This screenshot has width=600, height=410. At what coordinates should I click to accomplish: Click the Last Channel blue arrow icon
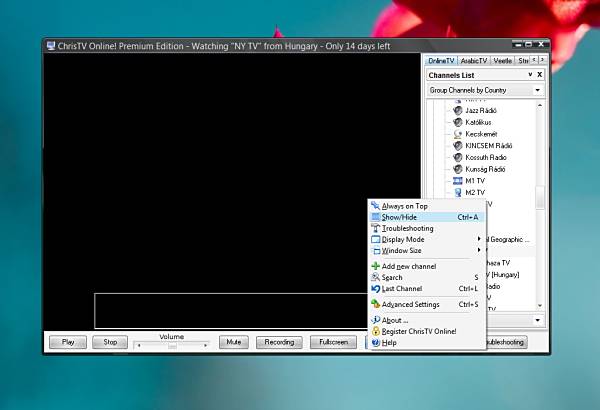point(375,289)
